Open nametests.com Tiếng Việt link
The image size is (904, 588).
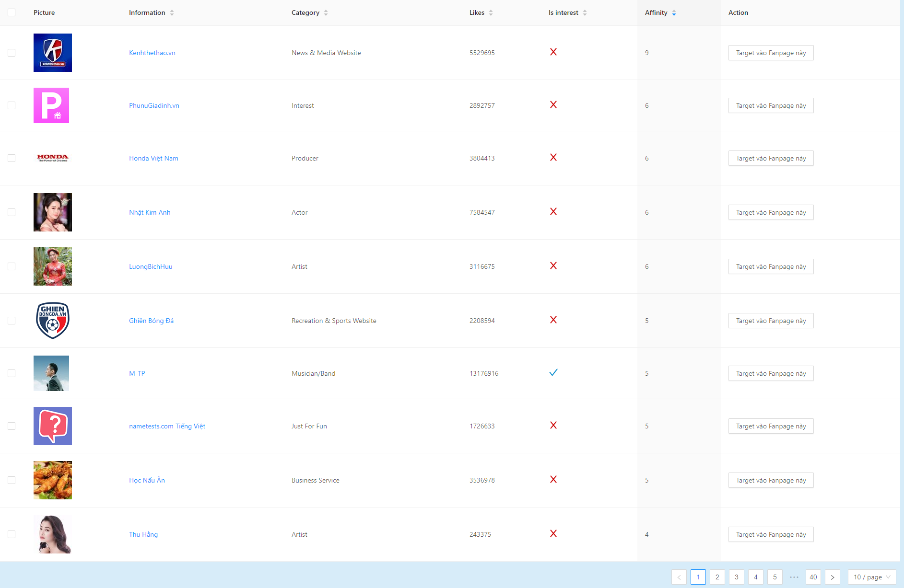pyautogui.click(x=167, y=426)
